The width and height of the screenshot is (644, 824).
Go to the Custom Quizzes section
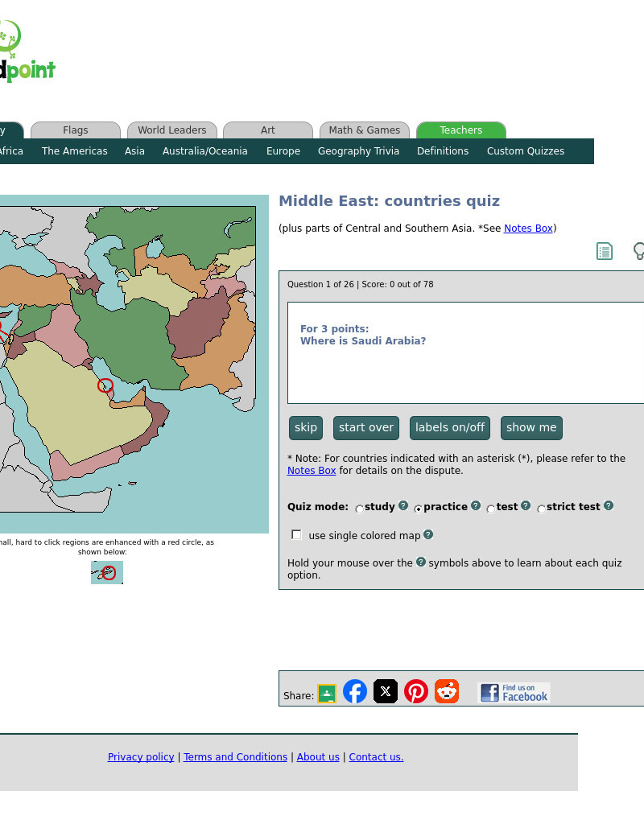pyautogui.click(x=525, y=150)
